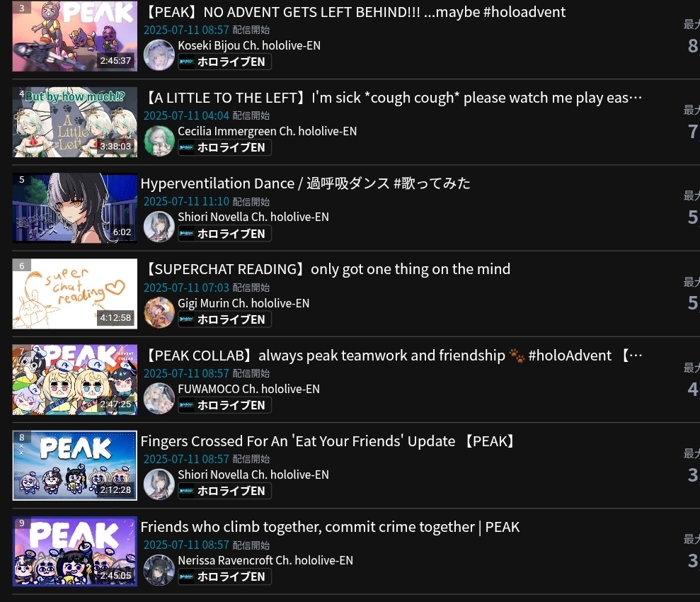This screenshot has height=602, width=700.
Task: Click Cecilia Immergreen's channel avatar icon
Action: [x=159, y=141]
